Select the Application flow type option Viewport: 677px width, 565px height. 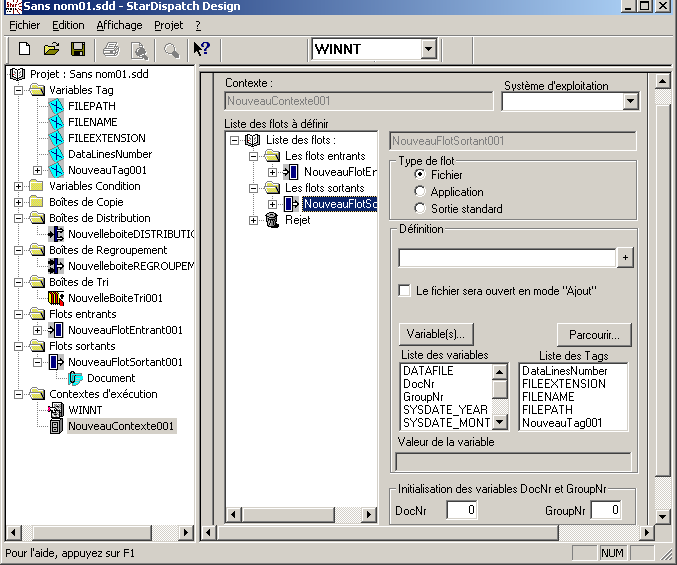coord(420,192)
